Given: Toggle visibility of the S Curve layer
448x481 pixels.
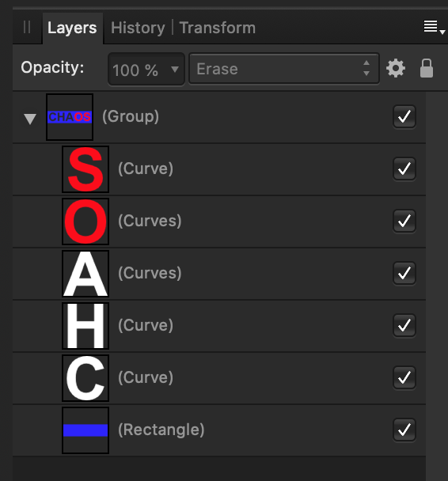Looking at the screenshot, I should pos(404,169).
